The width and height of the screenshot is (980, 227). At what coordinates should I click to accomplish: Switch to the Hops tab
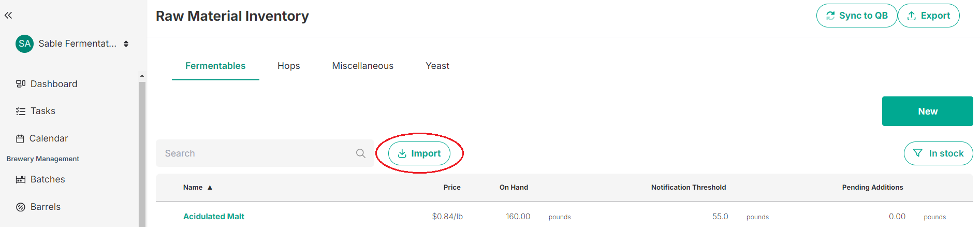tap(288, 66)
